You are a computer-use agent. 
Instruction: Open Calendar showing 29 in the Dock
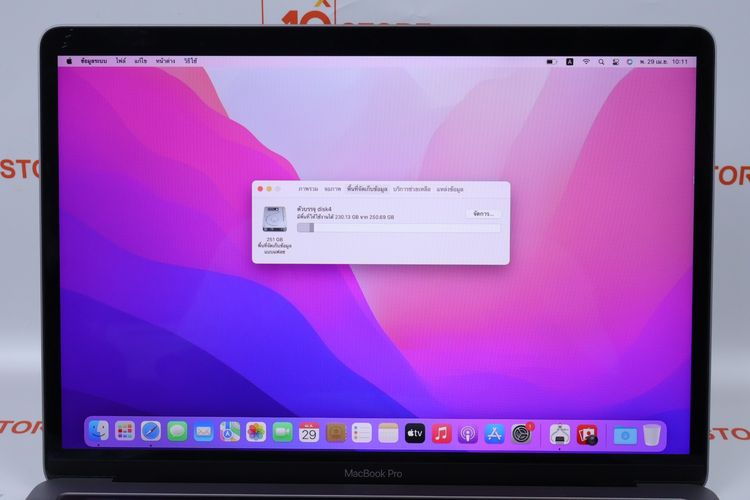pos(309,433)
